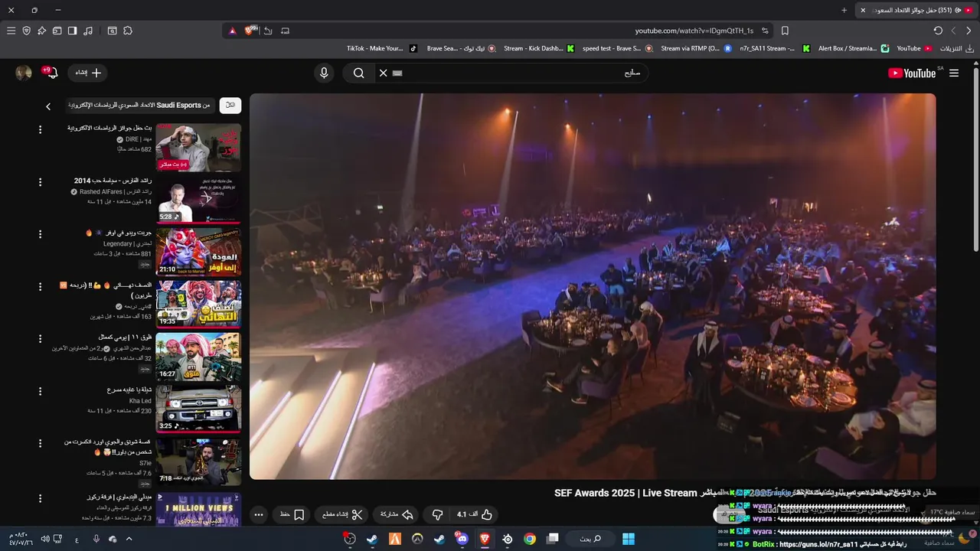Click the YouTube search magnifier button
Screen dimensions: 980x551
click(358, 73)
